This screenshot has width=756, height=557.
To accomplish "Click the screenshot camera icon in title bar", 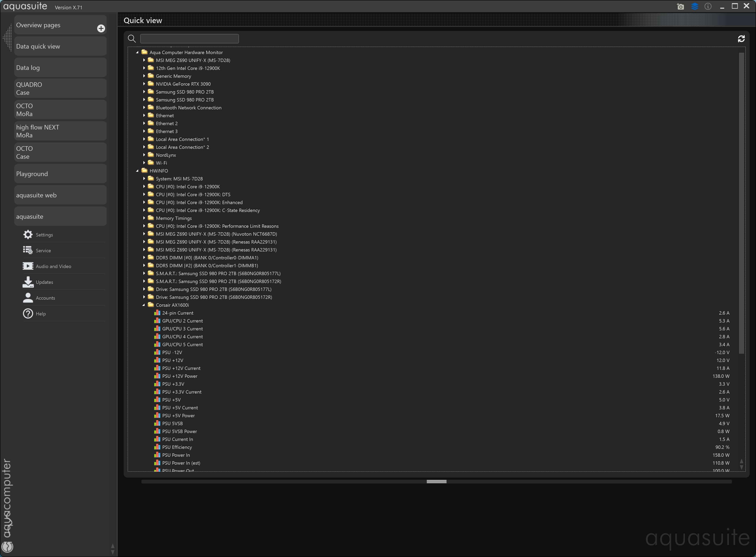I will click(x=680, y=6).
